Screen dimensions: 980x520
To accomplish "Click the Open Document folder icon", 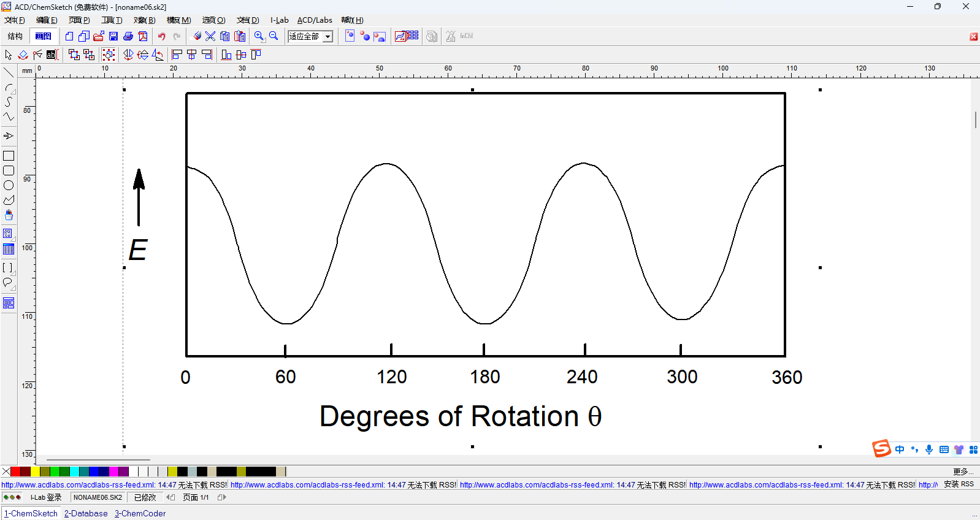I will [99, 37].
